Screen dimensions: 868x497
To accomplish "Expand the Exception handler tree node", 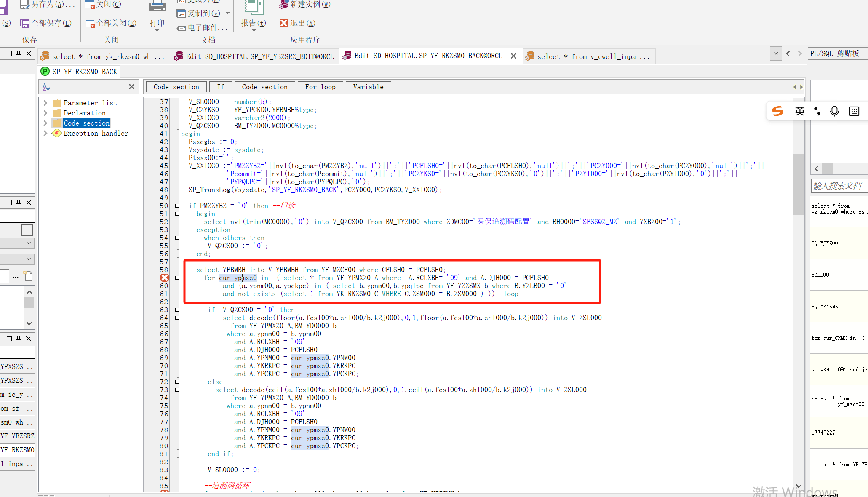I will pyautogui.click(x=45, y=133).
